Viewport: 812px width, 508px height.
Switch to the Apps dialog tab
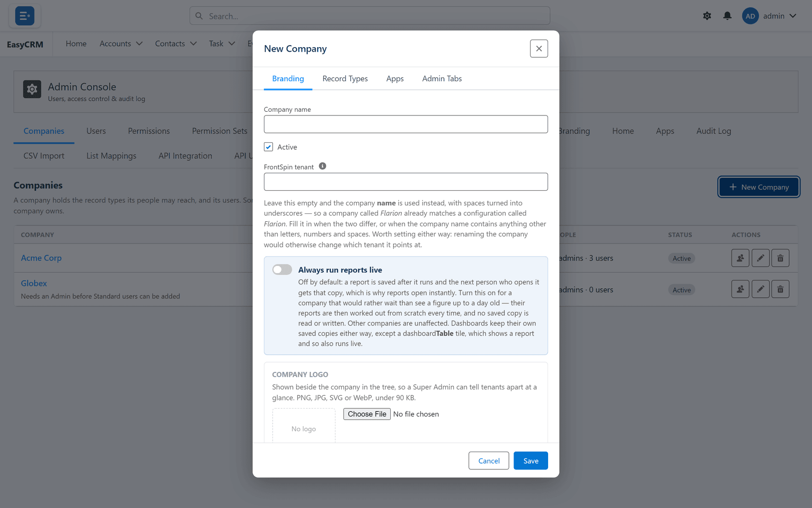tap(395, 79)
